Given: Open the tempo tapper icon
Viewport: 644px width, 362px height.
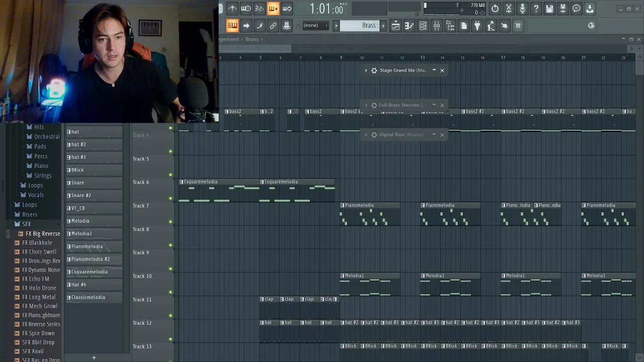Looking at the screenshot, I should coord(491,26).
